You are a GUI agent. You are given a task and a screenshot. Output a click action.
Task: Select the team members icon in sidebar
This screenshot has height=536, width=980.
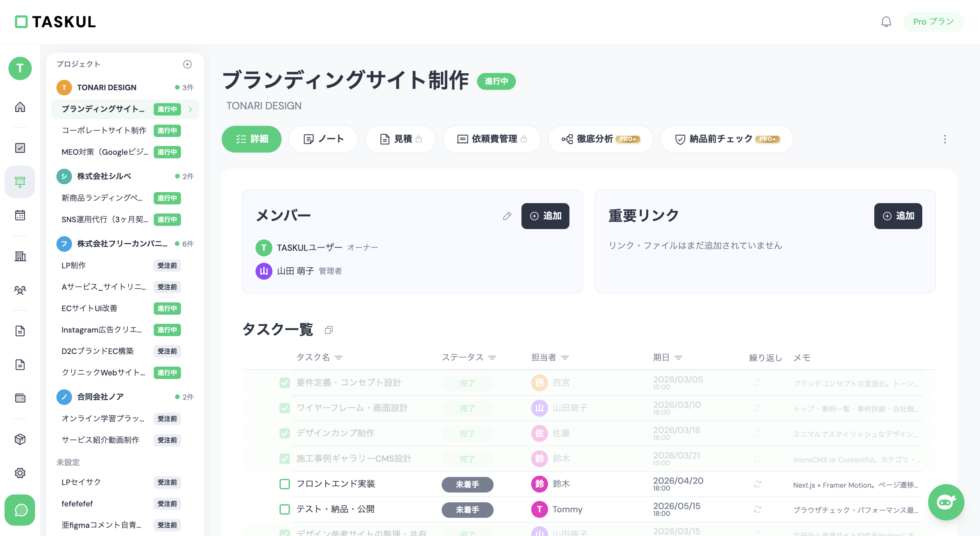pyautogui.click(x=20, y=290)
